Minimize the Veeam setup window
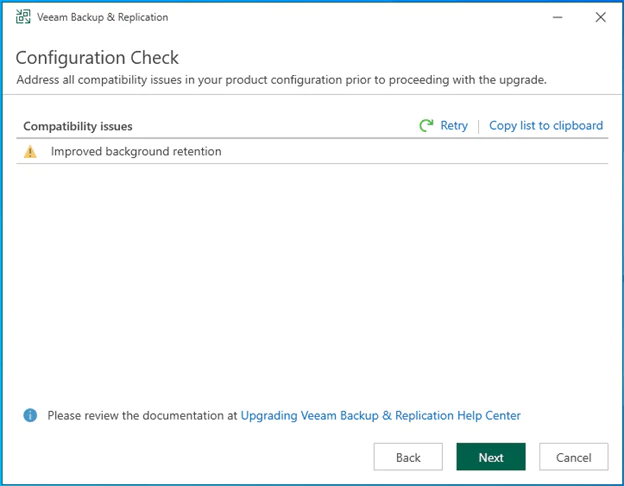Screen dimensions: 624x486 click(553, 17)
